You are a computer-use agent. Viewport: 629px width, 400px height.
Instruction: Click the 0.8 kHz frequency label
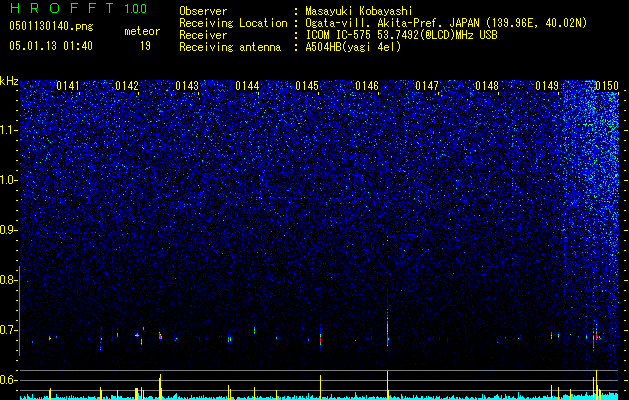pos(9,280)
